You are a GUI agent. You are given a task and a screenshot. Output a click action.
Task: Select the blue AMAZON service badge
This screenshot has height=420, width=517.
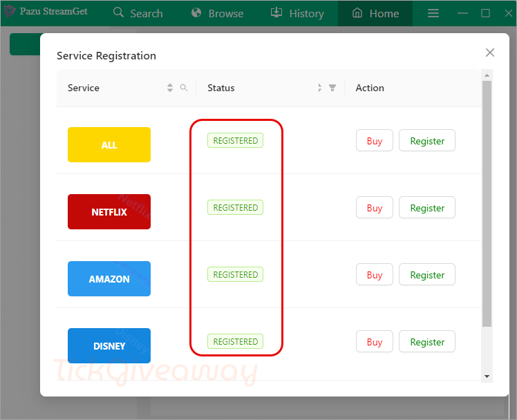(109, 278)
